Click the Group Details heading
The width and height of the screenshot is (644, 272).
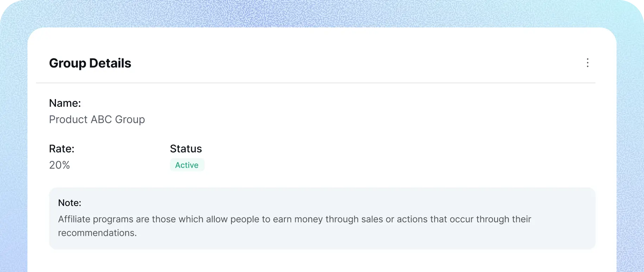90,63
